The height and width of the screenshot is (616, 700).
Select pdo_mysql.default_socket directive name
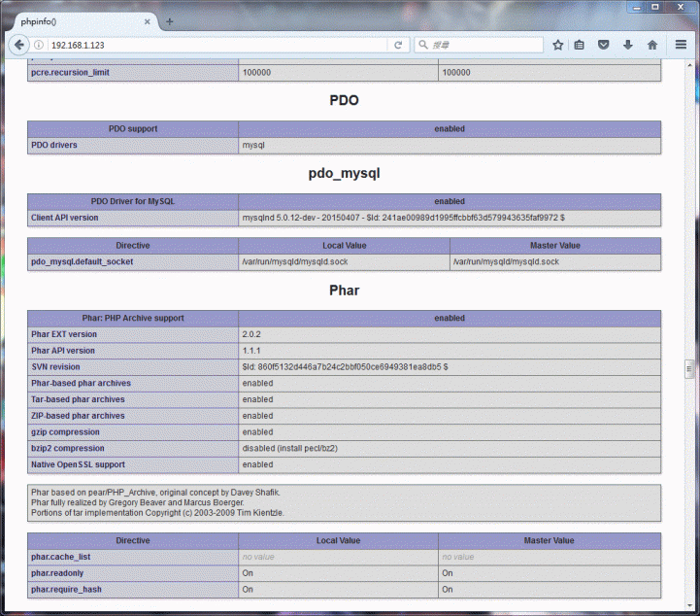click(x=83, y=261)
